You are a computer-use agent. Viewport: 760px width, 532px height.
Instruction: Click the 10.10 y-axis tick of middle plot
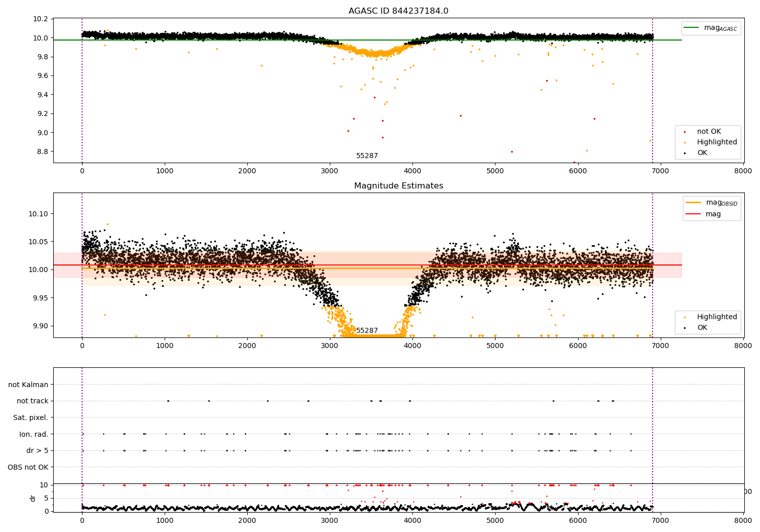coord(39,214)
